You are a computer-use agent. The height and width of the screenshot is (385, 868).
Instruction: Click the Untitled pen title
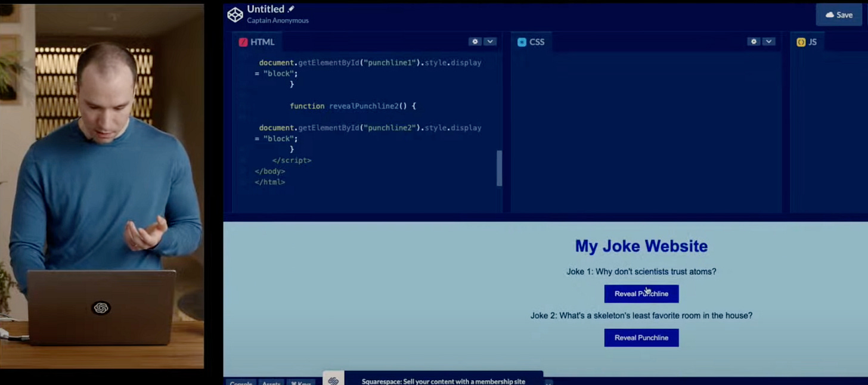coord(266,9)
